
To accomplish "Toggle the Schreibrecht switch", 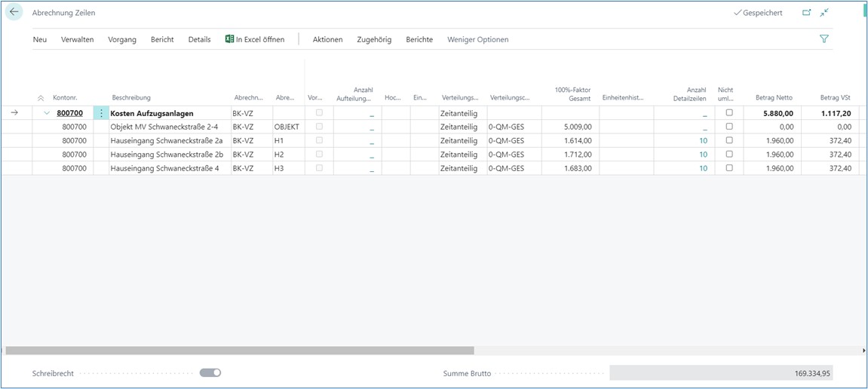I will pos(210,372).
